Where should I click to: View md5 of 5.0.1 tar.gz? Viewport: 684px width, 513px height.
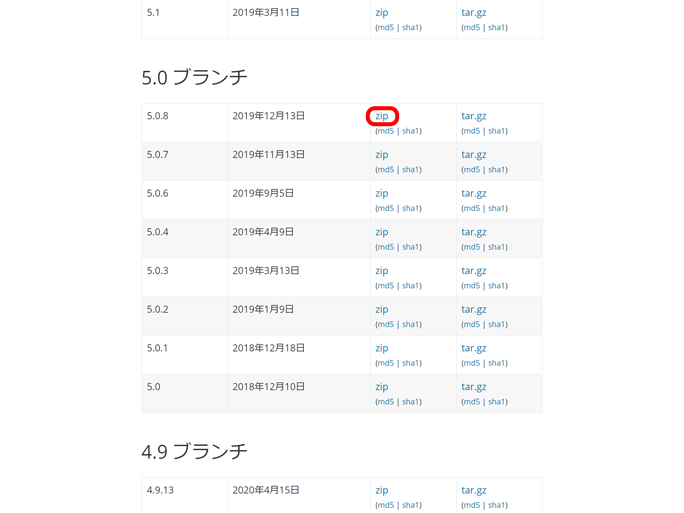tap(471, 363)
